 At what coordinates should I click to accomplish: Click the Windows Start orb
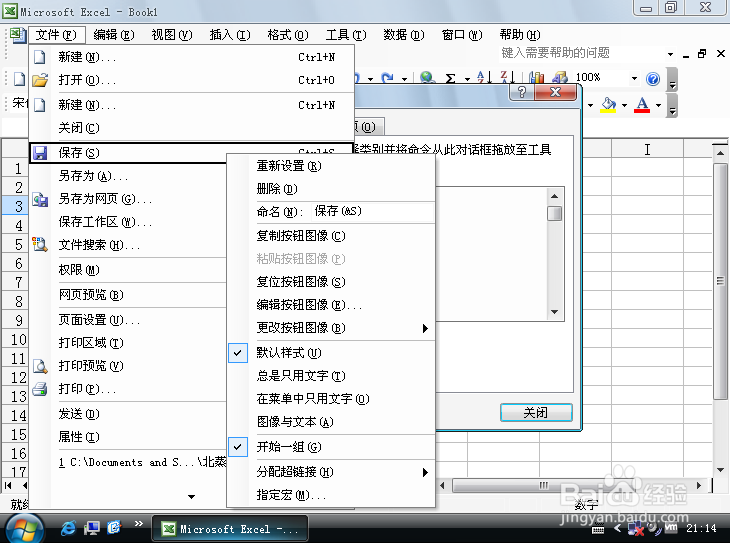23,529
